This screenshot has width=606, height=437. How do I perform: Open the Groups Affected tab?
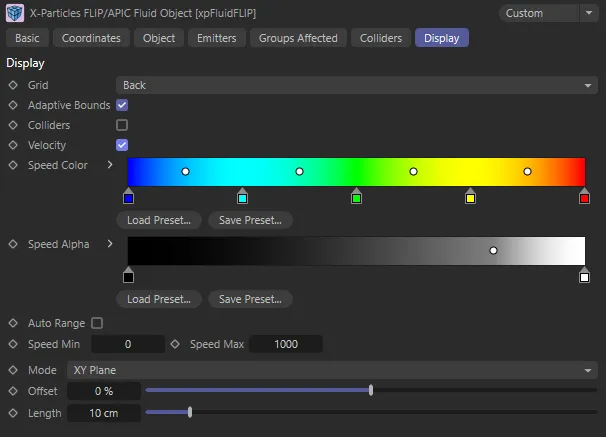click(x=298, y=38)
